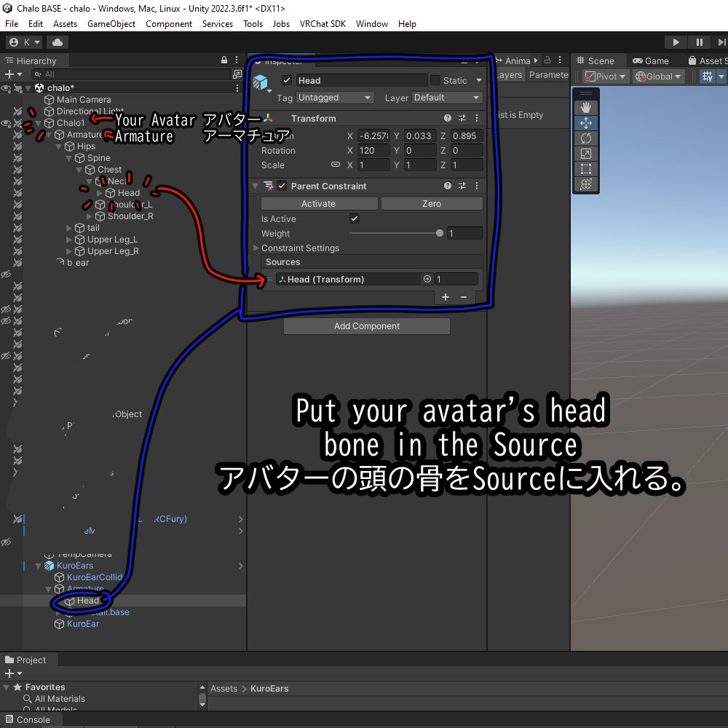Click the Step frame button
This screenshot has width=728, height=728.
click(721, 42)
